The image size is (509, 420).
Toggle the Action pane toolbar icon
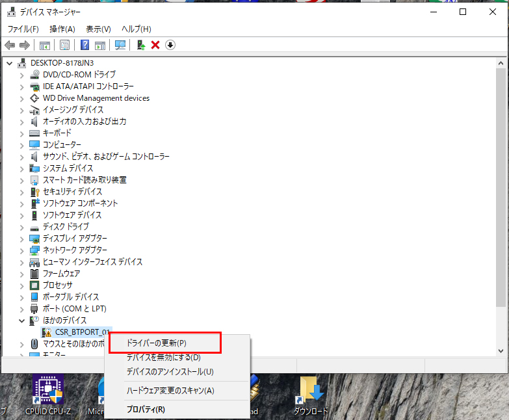tap(100, 45)
